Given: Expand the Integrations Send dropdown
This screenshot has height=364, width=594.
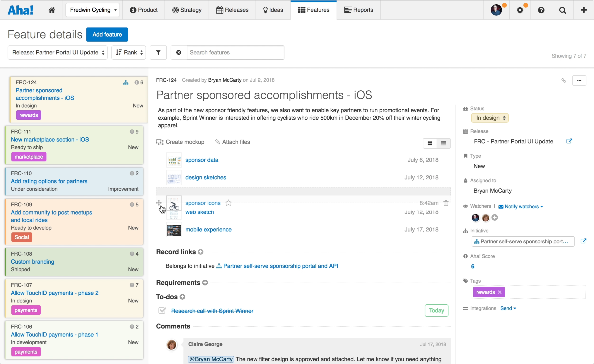Looking at the screenshot, I should (508, 308).
